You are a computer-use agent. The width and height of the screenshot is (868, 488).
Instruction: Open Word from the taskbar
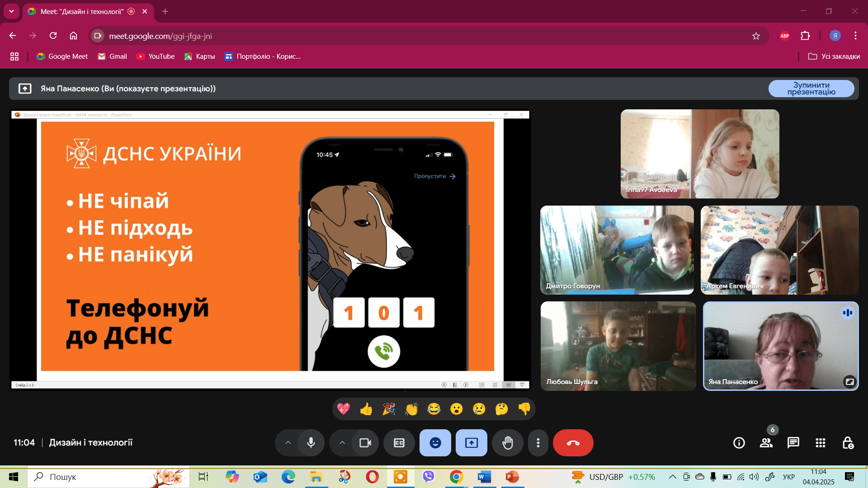[x=484, y=477]
